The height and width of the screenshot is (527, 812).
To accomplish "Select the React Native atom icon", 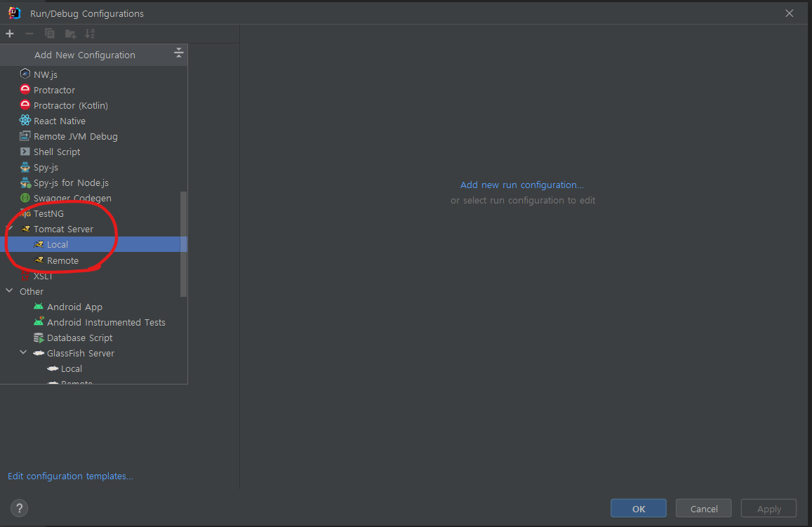I will tap(25, 121).
